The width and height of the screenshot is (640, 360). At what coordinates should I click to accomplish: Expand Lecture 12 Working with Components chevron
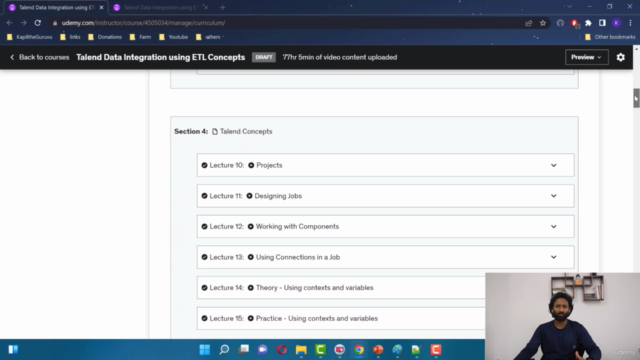coord(553,227)
